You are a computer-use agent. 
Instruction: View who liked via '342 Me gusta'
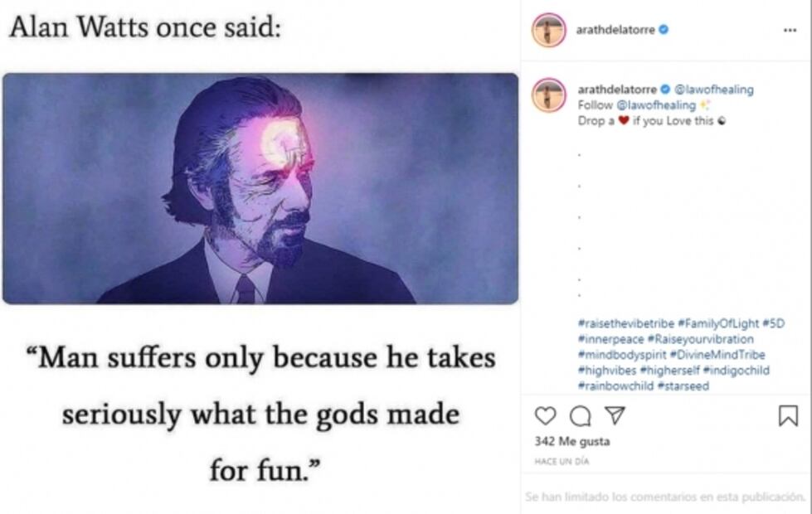coord(560,442)
